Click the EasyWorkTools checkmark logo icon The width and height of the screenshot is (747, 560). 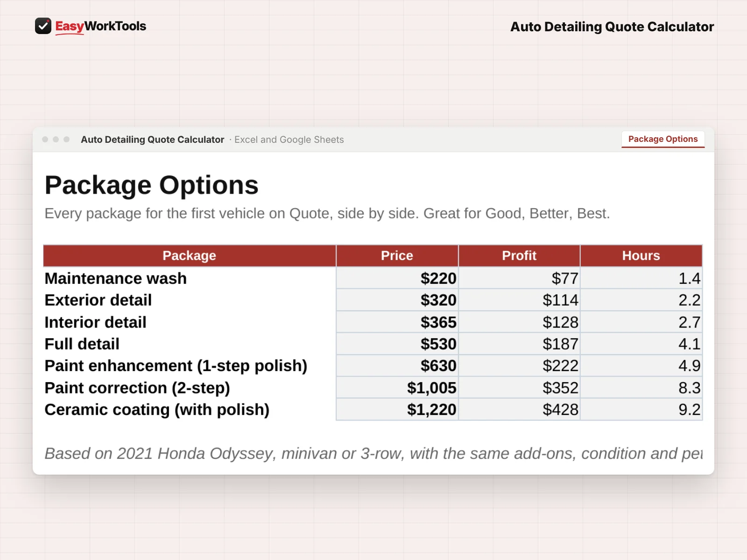pos(43,26)
